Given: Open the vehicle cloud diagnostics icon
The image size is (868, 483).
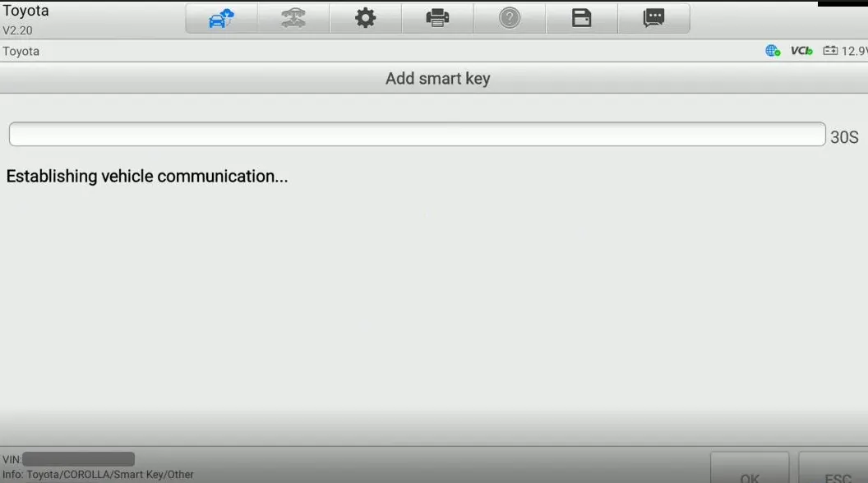Looking at the screenshot, I should tap(221, 18).
